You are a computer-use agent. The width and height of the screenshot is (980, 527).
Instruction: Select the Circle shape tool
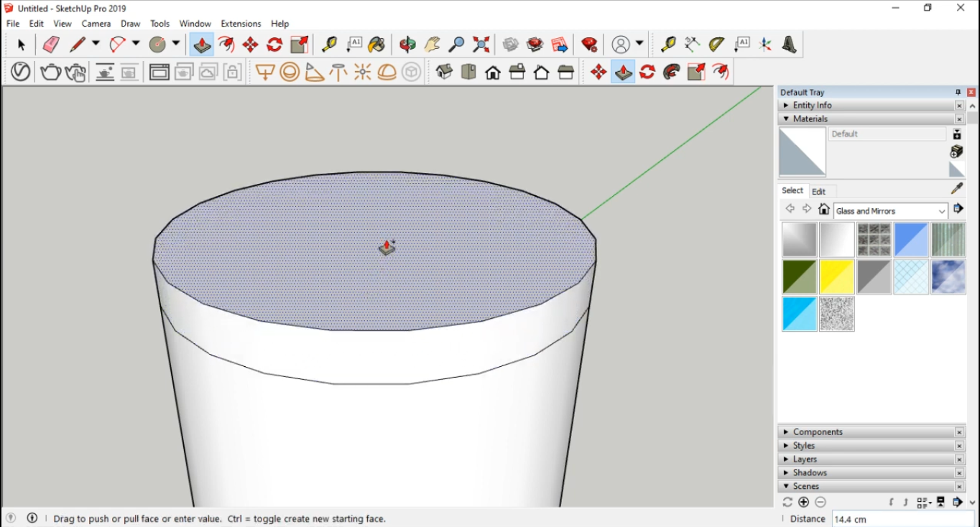point(157,45)
